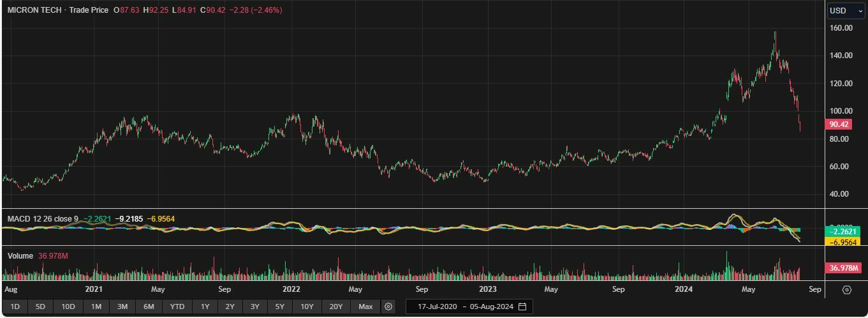Click the low value L84.91
The width and height of the screenshot is (868, 318).
[x=184, y=10]
